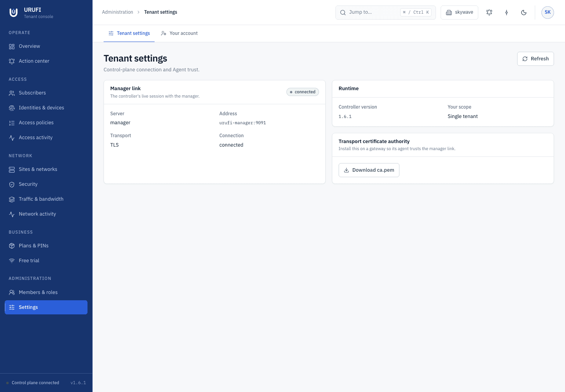Go to Free trial
The width and height of the screenshot is (565, 392).
[46, 261]
